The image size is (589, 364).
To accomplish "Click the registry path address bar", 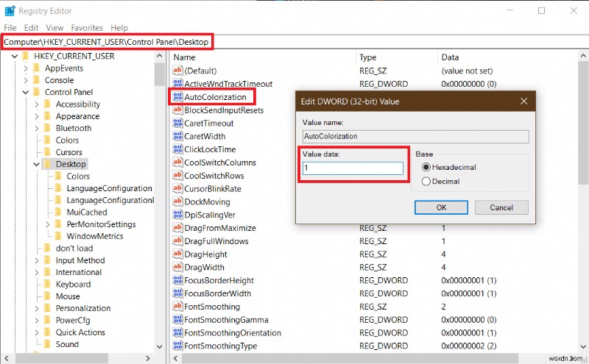I will tap(108, 42).
